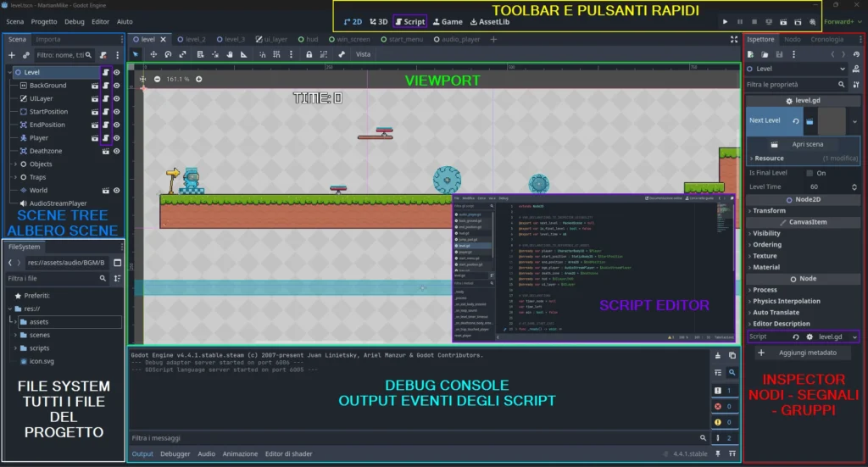Image resolution: width=868 pixels, height=467 pixels.
Task: Expand the Visibility section in Inspector
Action: 766,234
